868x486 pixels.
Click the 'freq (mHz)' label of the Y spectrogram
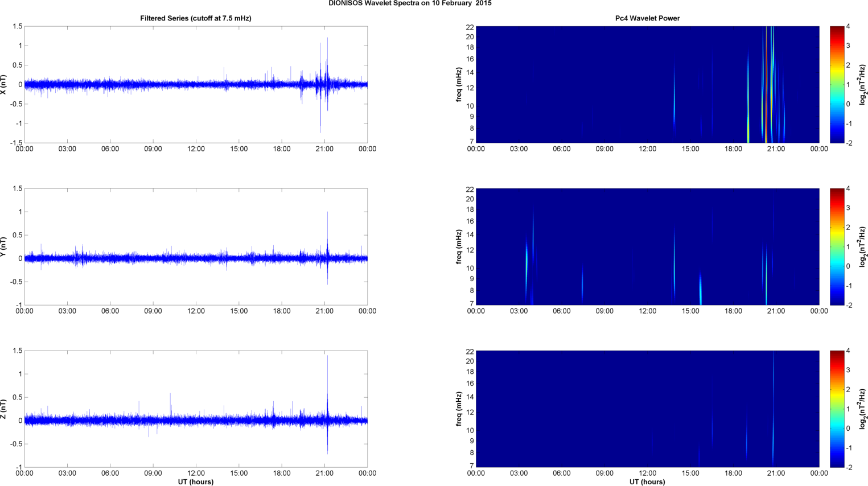[x=459, y=246]
